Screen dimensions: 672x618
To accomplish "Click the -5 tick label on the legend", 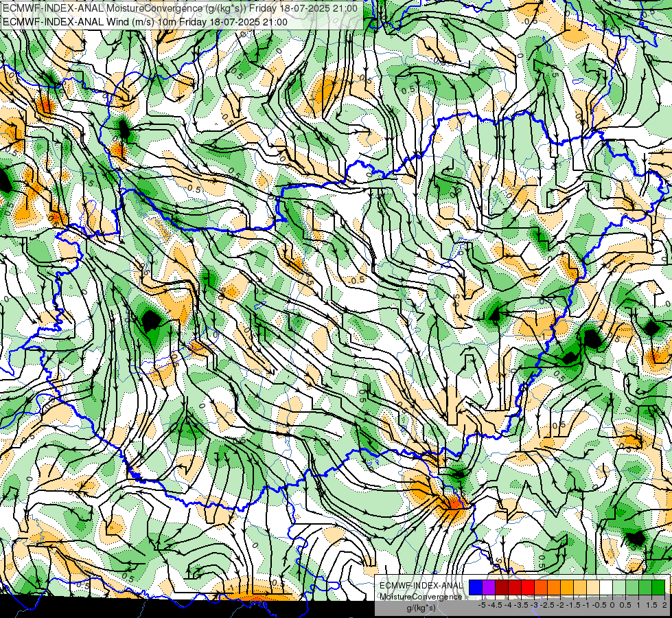I will [x=482, y=605].
